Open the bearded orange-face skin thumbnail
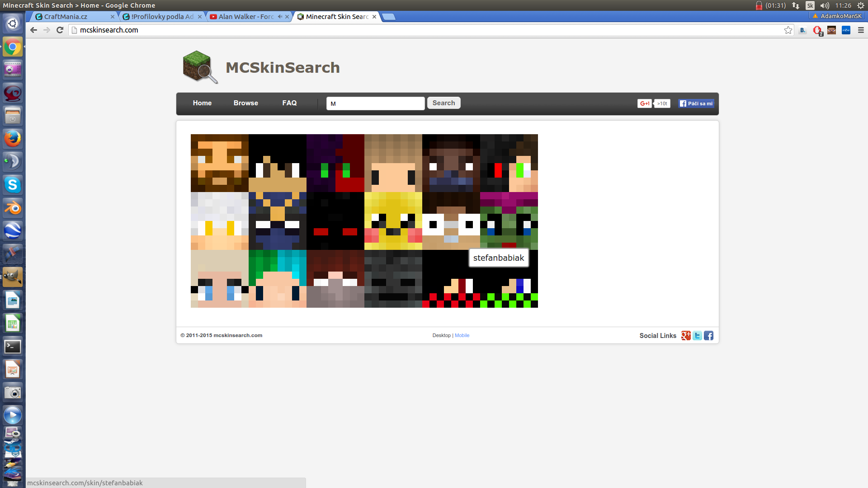This screenshot has height=488, width=868. (220, 163)
